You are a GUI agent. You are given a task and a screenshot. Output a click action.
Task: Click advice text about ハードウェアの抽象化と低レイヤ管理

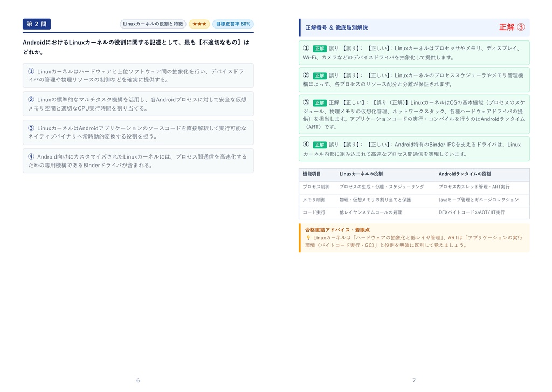(414, 242)
